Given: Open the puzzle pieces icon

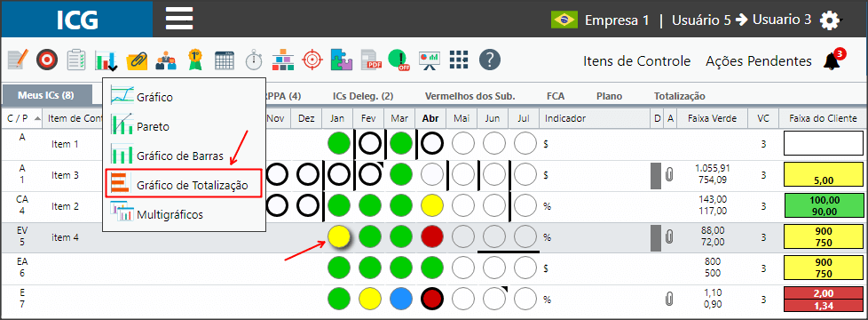Looking at the screenshot, I should pyautogui.click(x=342, y=60).
